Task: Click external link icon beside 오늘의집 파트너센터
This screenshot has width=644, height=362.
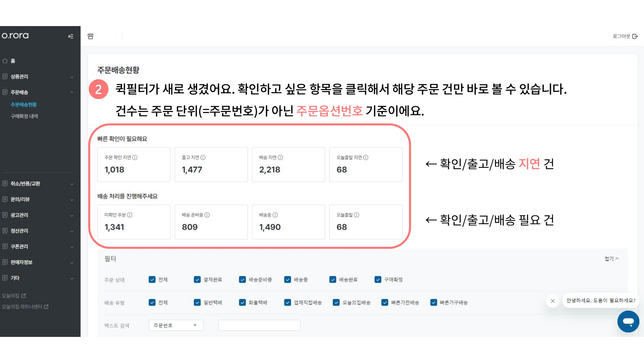Action: click(46, 307)
